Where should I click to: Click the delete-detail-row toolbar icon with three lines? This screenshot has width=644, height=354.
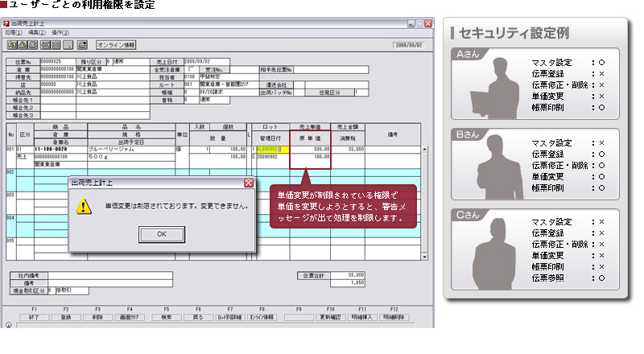tap(56, 45)
